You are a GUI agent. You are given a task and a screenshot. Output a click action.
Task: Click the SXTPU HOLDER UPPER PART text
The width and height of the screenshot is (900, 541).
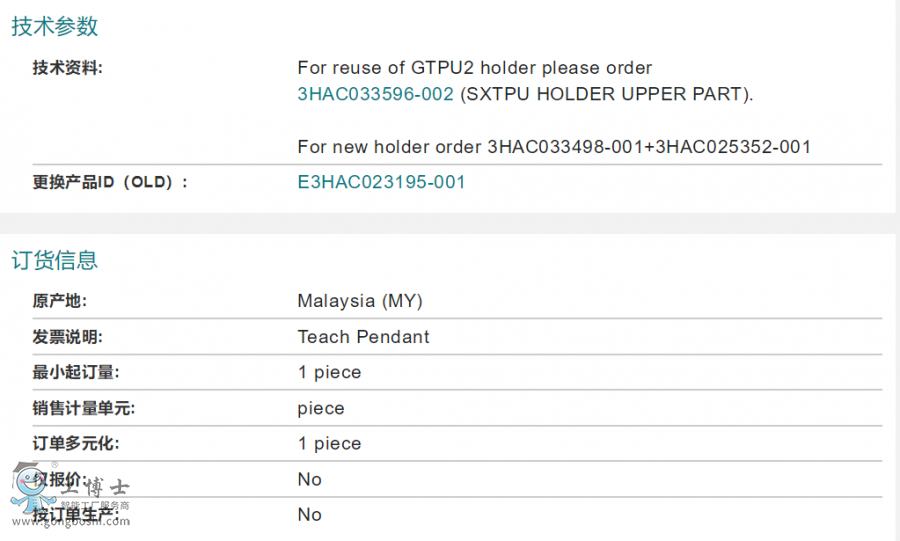(x=606, y=94)
